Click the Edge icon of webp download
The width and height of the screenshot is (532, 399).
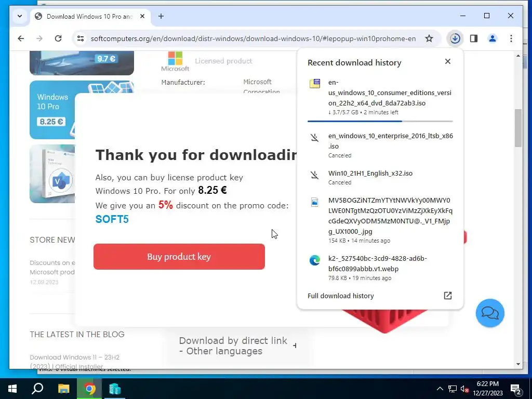pyautogui.click(x=315, y=260)
